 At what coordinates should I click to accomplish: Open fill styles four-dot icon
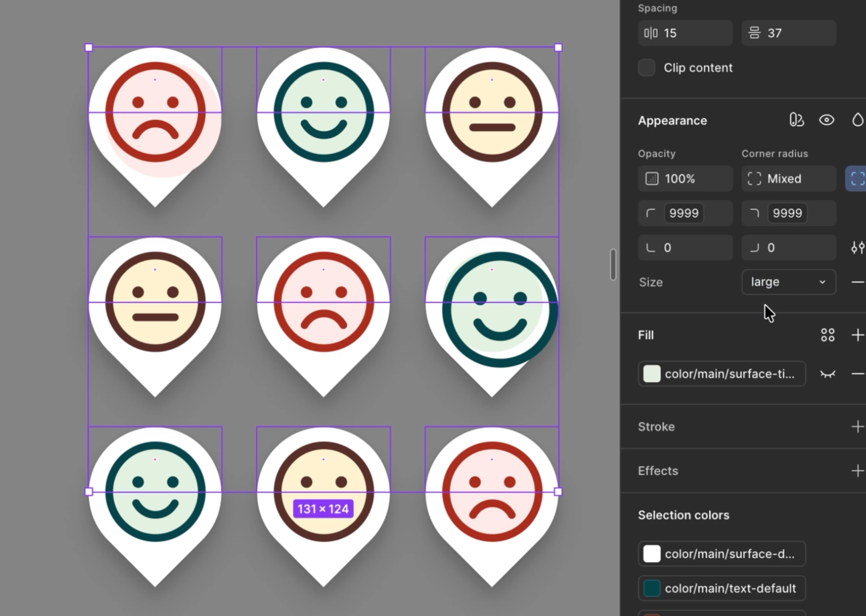tap(827, 335)
